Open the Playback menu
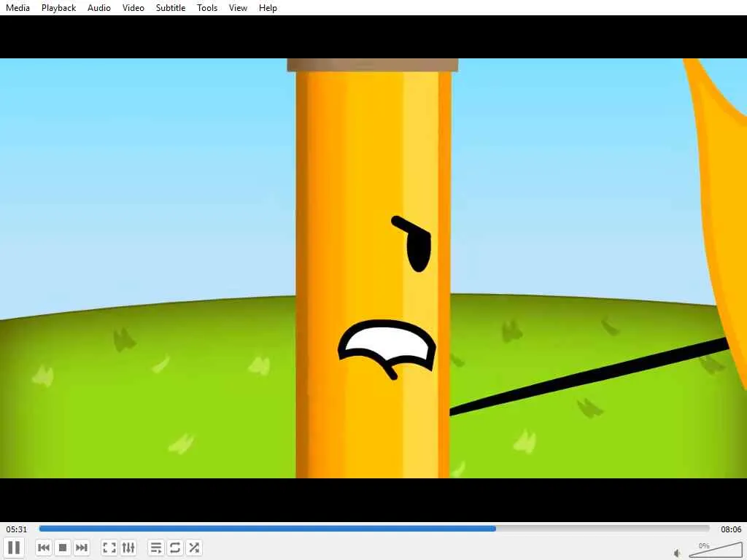 point(58,7)
